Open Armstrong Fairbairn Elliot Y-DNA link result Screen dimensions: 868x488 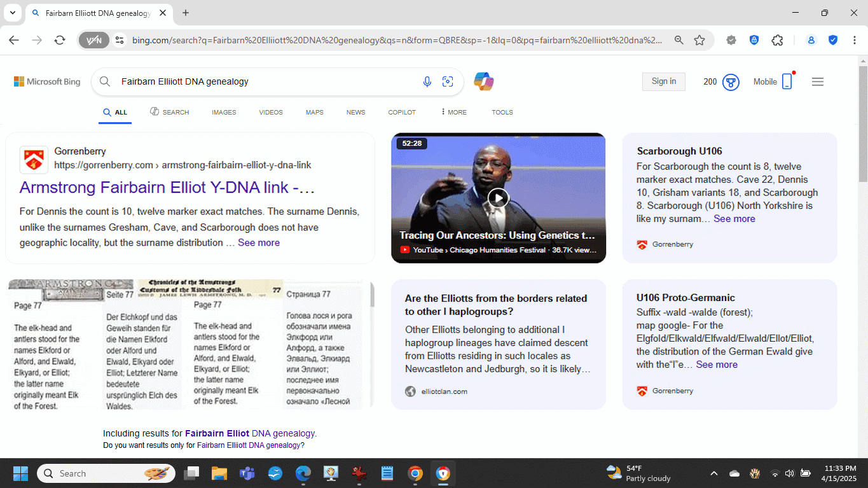tap(167, 187)
